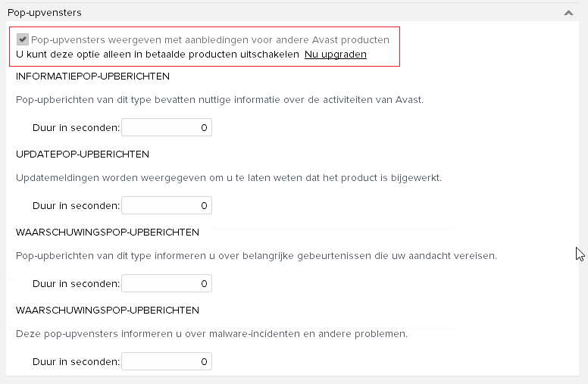Focus the duration field under UPDATEPOP-UPBERICHTEN
Image resolution: width=588 pixels, height=384 pixels.
166,205
